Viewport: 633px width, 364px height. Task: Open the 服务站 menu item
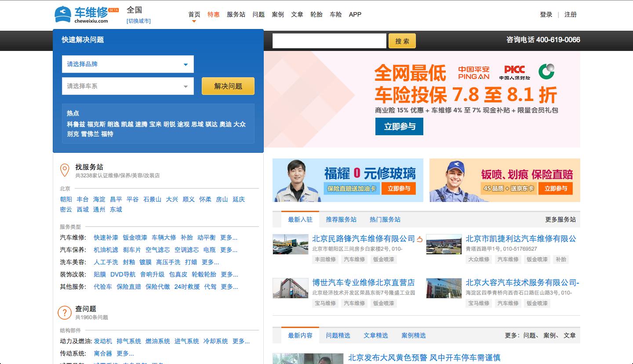[236, 14]
